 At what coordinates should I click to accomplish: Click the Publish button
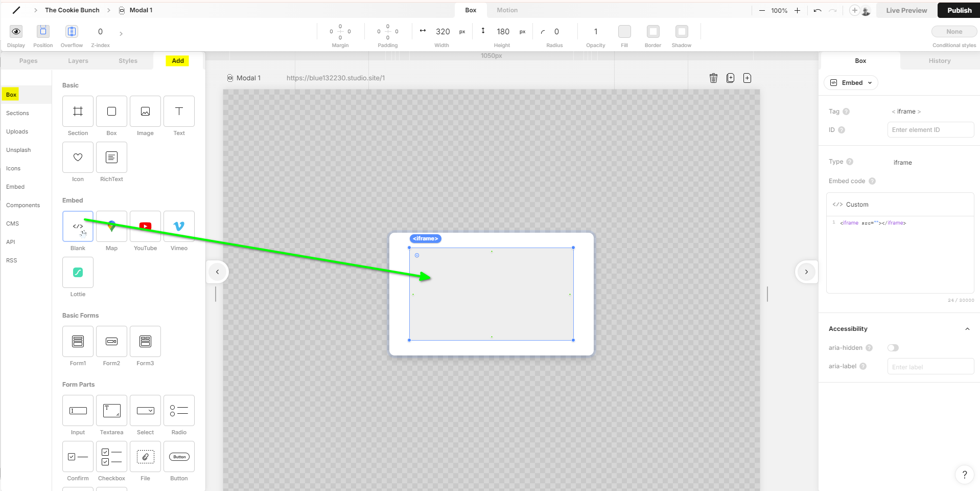959,10
